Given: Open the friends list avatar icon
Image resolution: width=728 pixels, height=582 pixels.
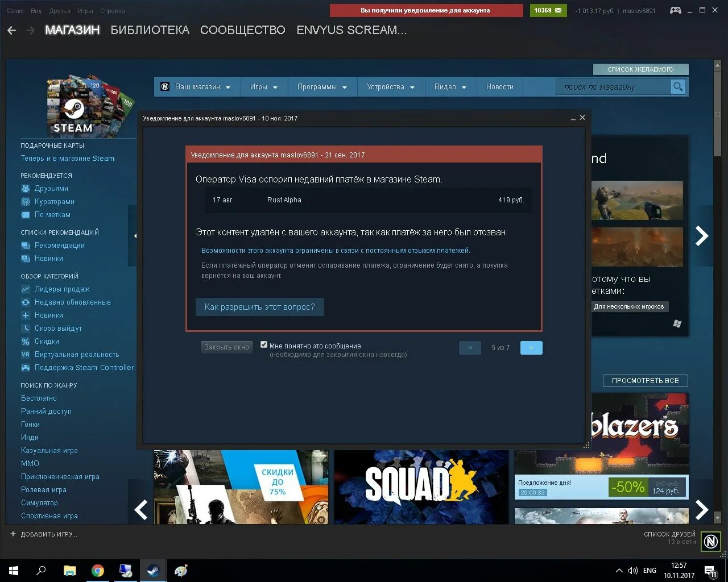Looking at the screenshot, I should click(710, 541).
